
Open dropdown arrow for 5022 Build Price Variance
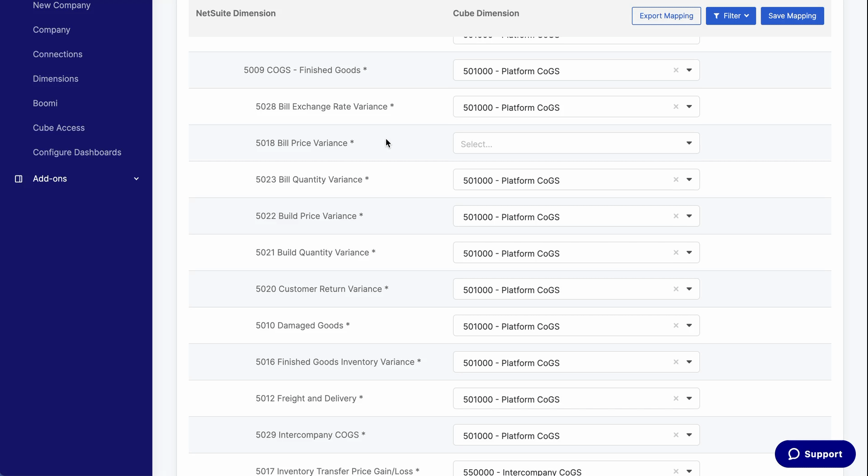[x=689, y=216]
